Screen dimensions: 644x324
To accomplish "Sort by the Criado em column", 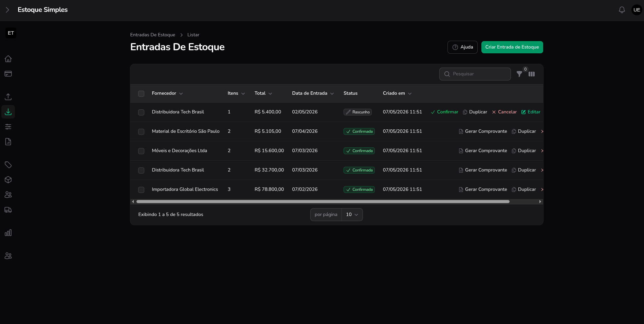I will coord(397,93).
